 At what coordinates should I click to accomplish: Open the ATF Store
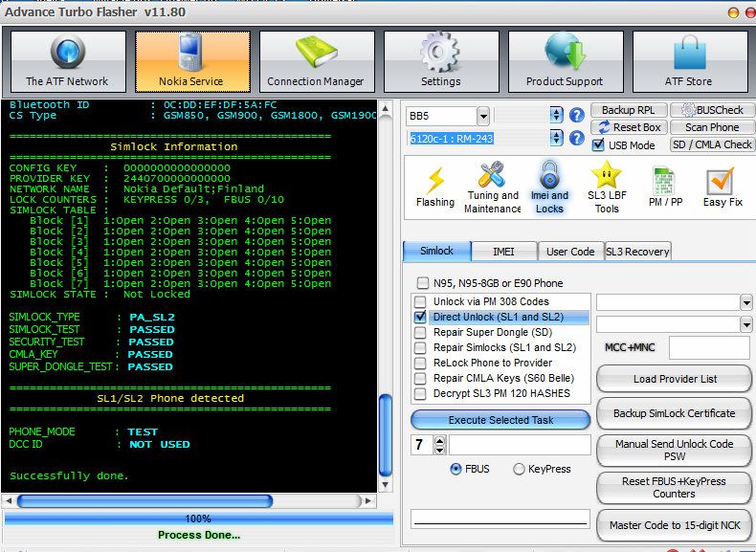pyautogui.click(x=688, y=62)
